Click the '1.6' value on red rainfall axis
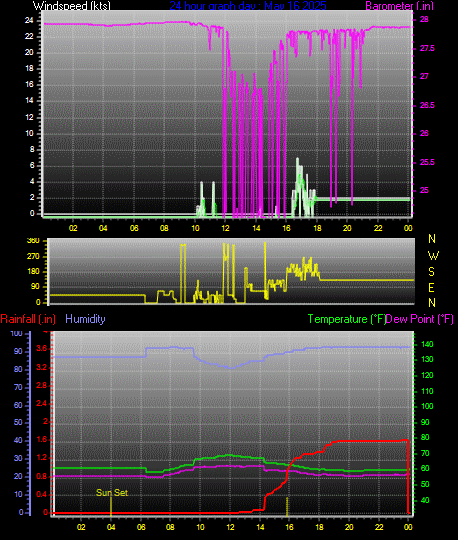458x540 pixels. (x=41, y=440)
